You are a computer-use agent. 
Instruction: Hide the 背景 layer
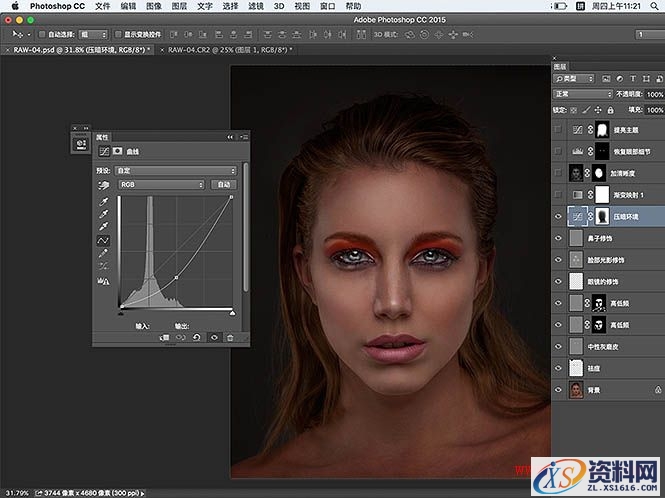(x=558, y=388)
